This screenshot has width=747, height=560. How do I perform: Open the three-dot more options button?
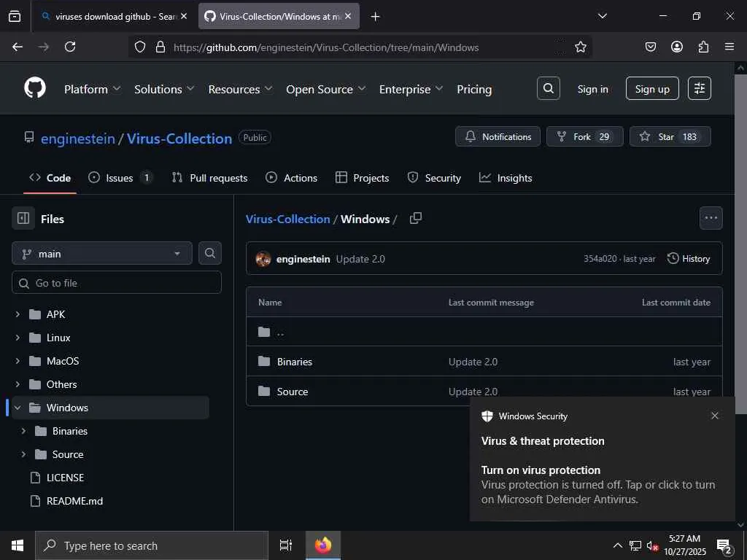[711, 218]
